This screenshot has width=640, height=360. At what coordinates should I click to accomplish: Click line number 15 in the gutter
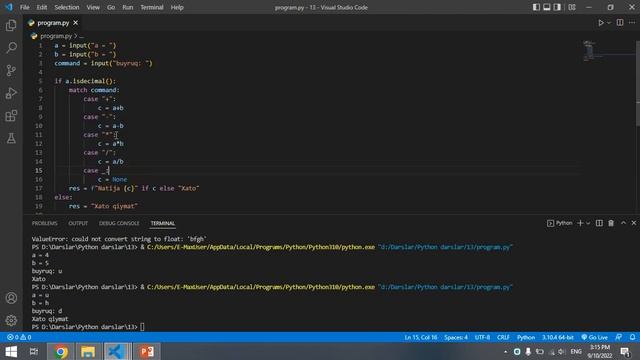pos(39,170)
